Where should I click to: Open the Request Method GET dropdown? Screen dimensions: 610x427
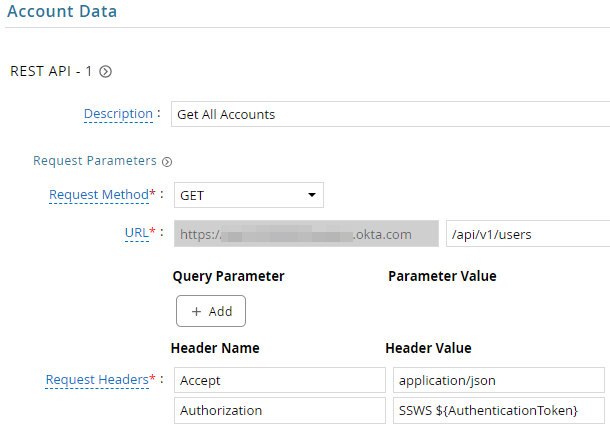[x=249, y=195]
